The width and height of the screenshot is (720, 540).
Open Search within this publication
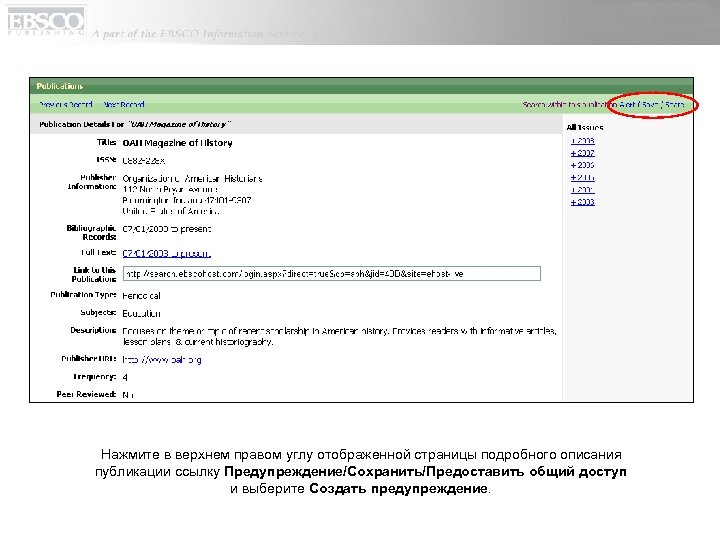[569, 105]
